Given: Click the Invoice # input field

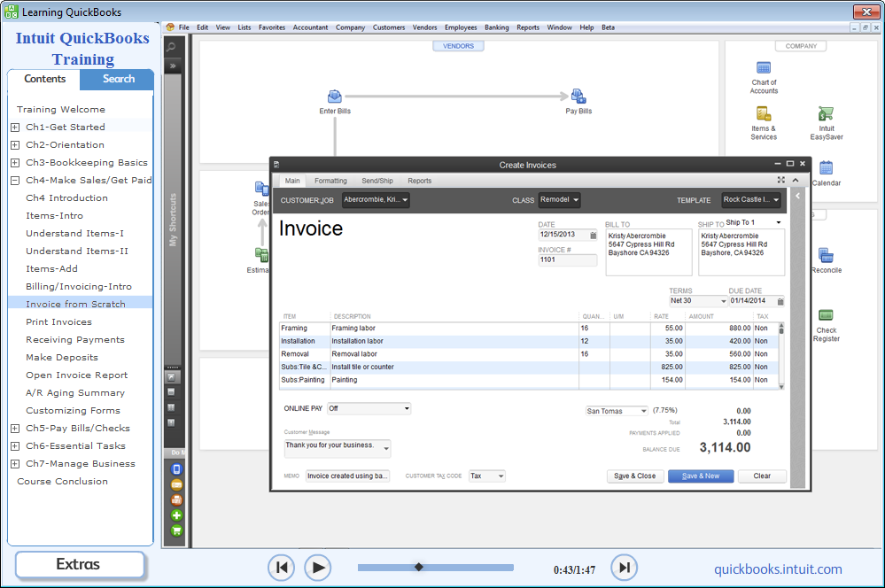Looking at the screenshot, I should [x=567, y=260].
